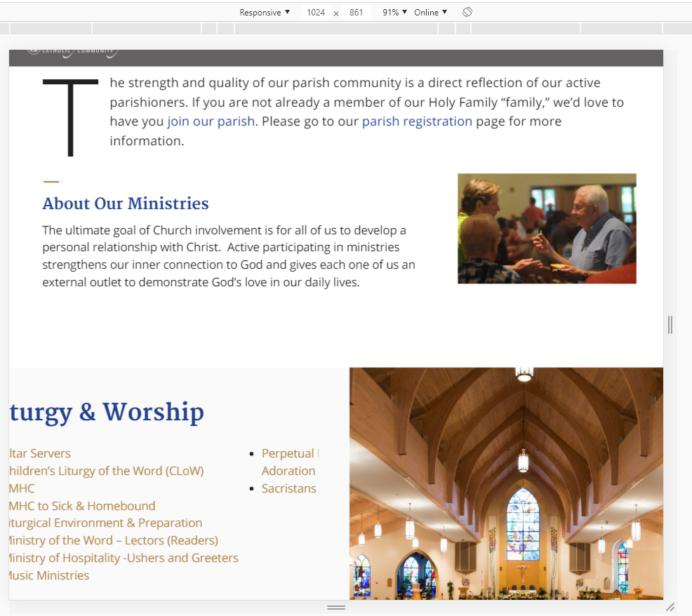
Task: Expand the Online network throttling dropdown
Action: tap(430, 13)
